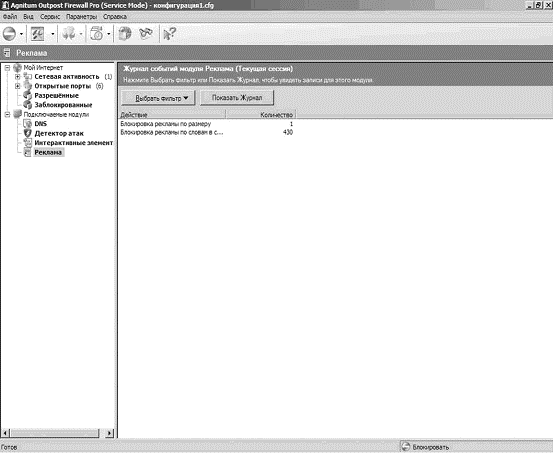Open dropdown arrow next to policy icon
This screenshot has width=553, height=453.
click(22, 34)
